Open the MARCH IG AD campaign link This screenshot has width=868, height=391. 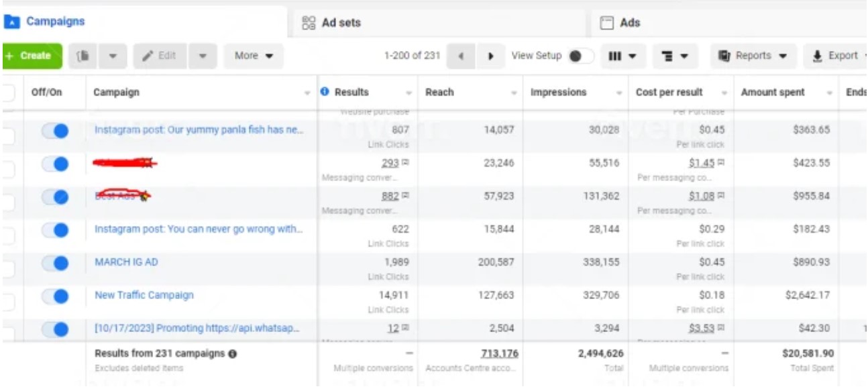coord(126,262)
